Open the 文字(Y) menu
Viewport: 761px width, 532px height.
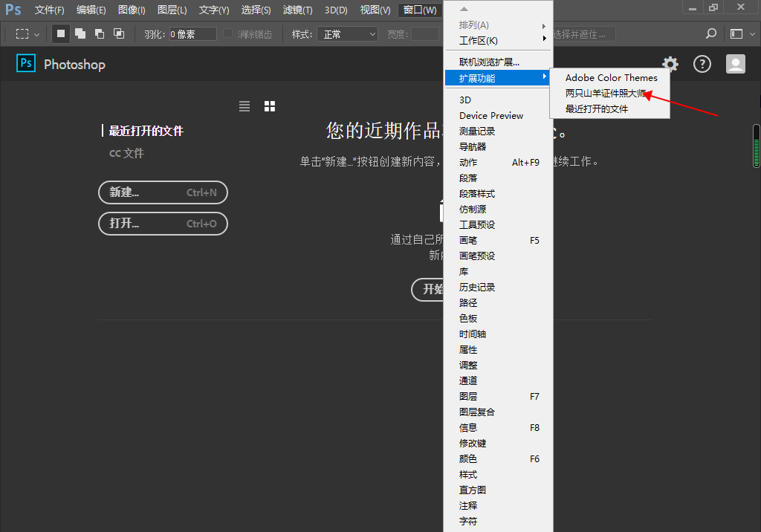pyautogui.click(x=214, y=10)
